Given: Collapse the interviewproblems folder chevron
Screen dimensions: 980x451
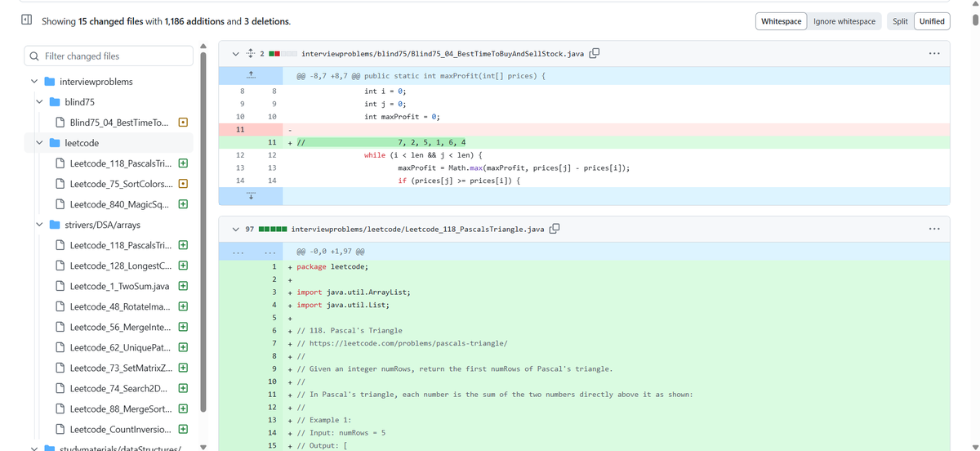Looking at the screenshot, I should tap(34, 82).
